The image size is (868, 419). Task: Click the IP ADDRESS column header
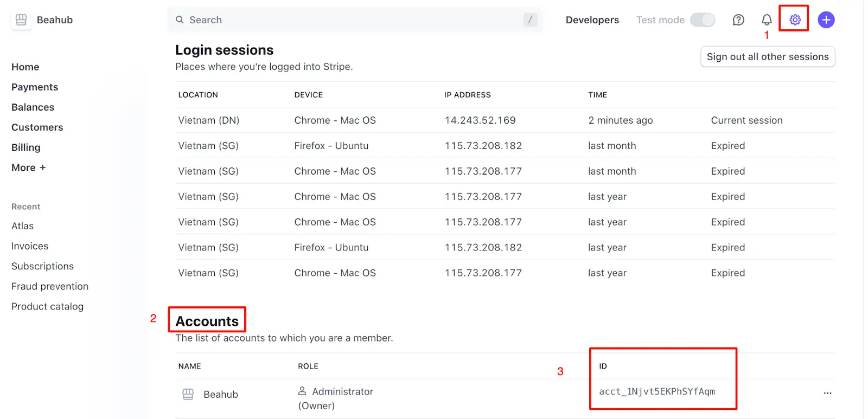pyautogui.click(x=468, y=95)
